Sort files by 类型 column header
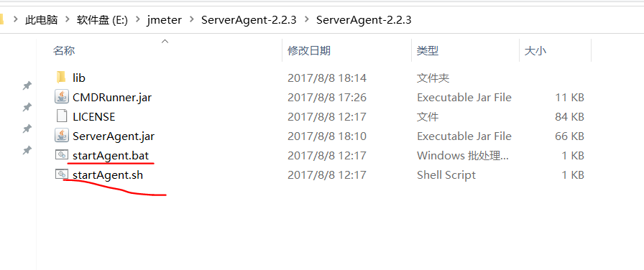Image resolution: width=644 pixels, height=270 pixels. pyautogui.click(x=428, y=51)
